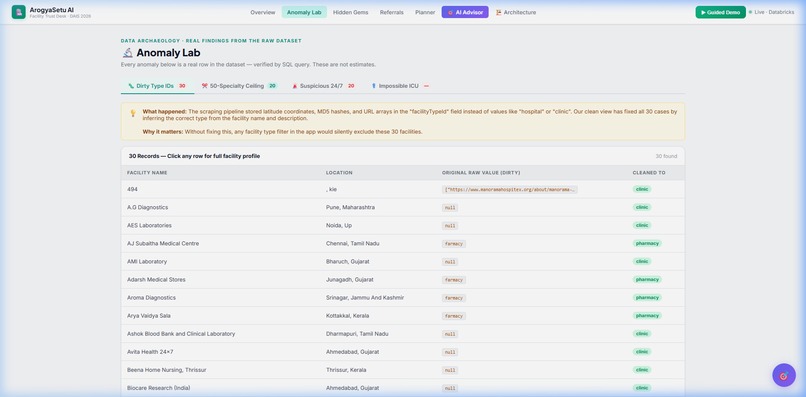The image size is (806, 397).
Task: View the Architecture page
Action: (516, 12)
